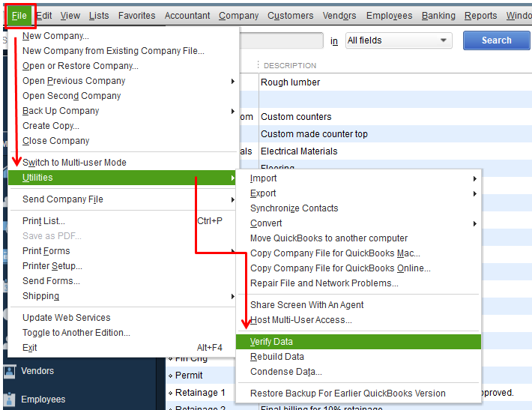Viewport: 532px width, 410px height.
Task: Open Printer Setup...
Action: point(122,266)
